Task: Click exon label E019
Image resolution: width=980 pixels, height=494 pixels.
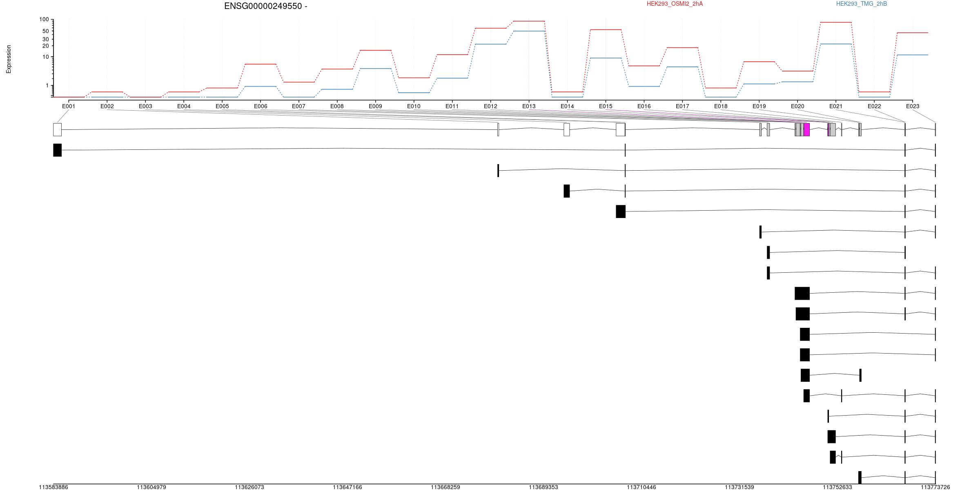Action: point(759,106)
